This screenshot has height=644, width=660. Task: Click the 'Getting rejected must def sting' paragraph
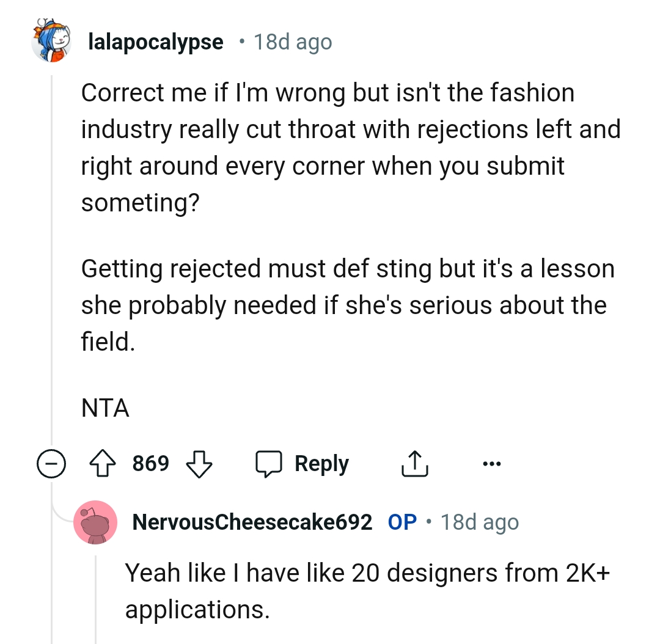(347, 305)
